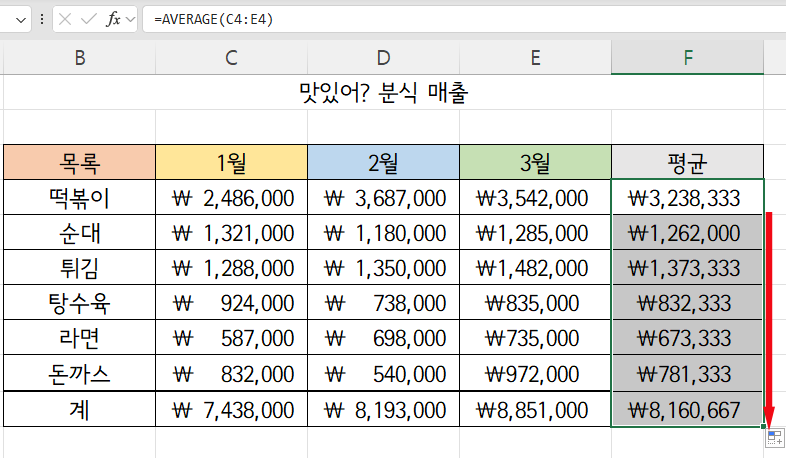Expand the Name Box dropdown arrow
The height and width of the screenshot is (458, 786).
click(21, 20)
